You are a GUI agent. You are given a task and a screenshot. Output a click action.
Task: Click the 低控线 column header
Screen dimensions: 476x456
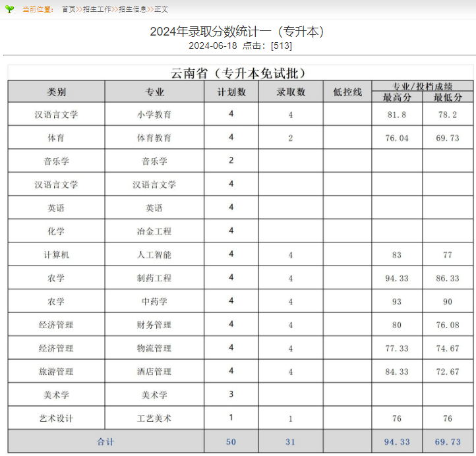[x=347, y=92]
